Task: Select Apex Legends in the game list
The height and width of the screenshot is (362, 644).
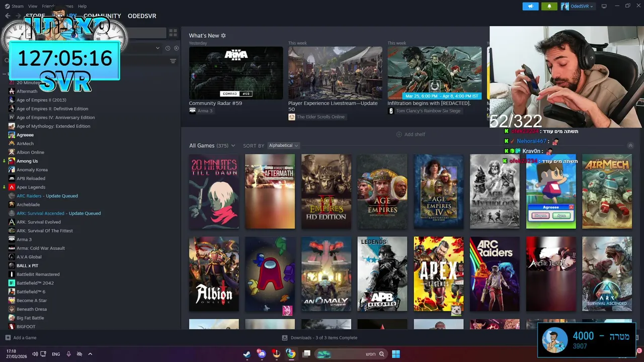Action: [31, 187]
